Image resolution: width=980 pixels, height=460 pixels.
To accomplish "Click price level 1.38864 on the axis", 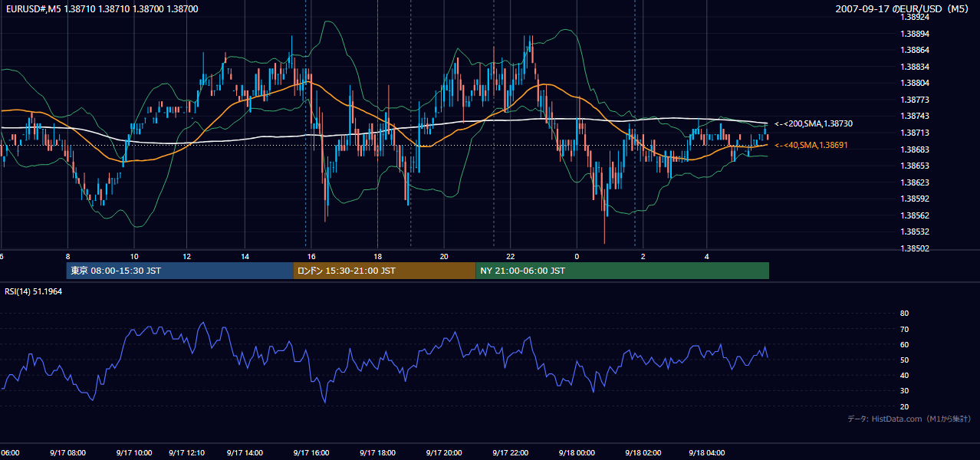I will (x=916, y=50).
